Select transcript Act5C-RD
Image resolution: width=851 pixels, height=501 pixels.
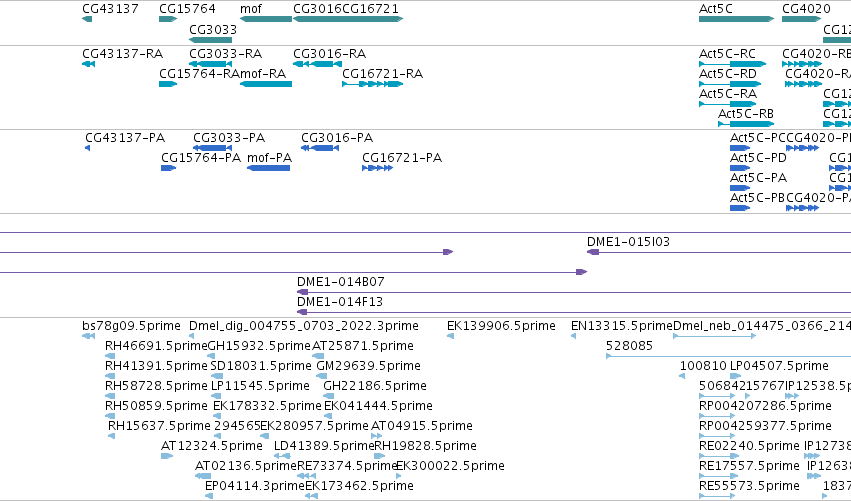[x=730, y=85]
